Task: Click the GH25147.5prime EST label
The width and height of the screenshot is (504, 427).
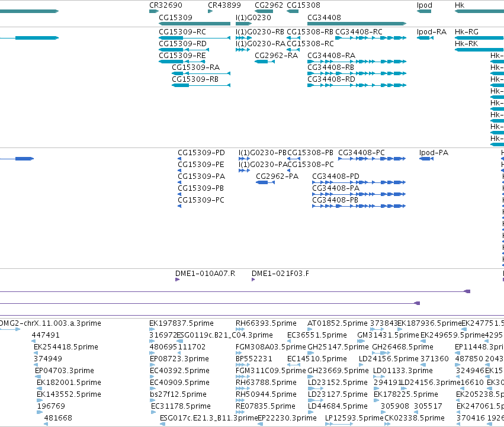Action: pyautogui.click(x=338, y=347)
